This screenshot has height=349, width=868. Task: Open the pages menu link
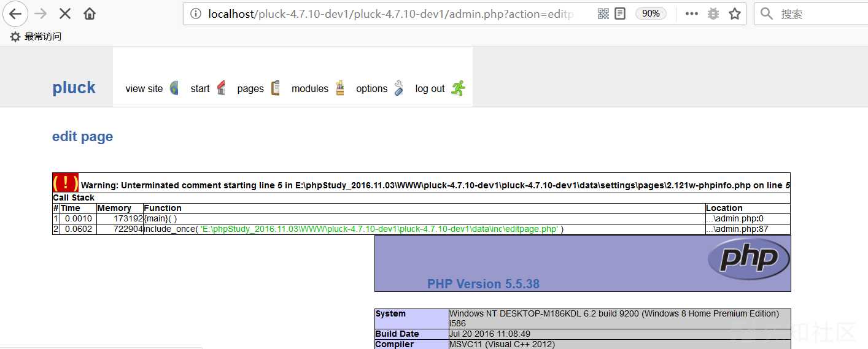click(250, 88)
